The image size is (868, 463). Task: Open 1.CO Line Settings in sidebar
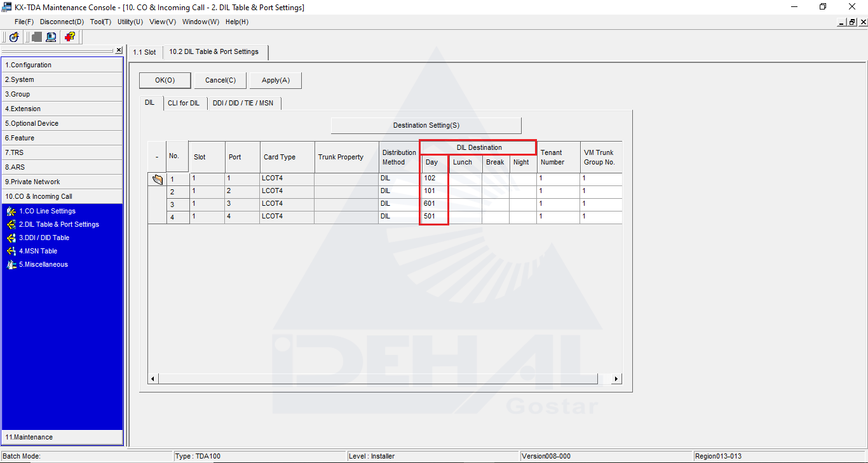click(x=47, y=211)
